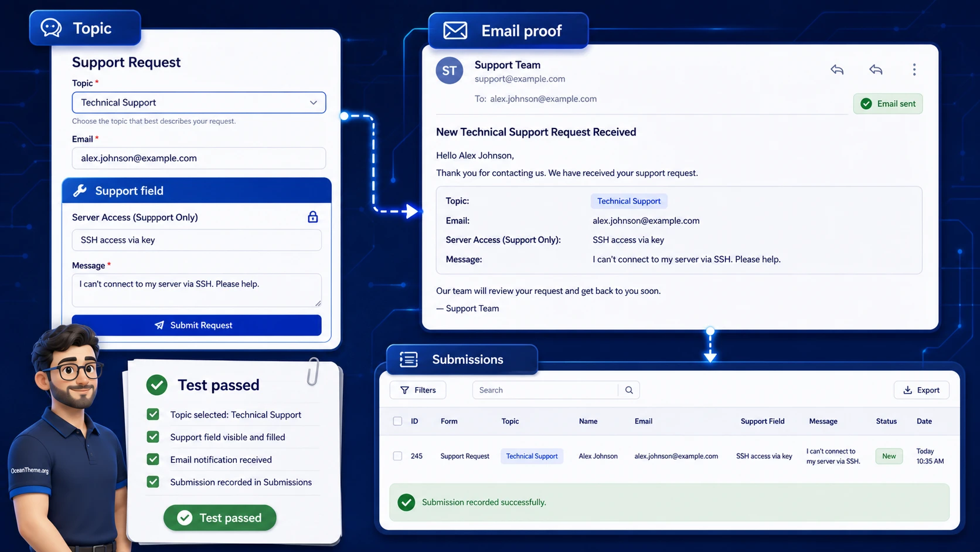Click the Support Field column header
The image size is (980, 552).
point(762,421)
